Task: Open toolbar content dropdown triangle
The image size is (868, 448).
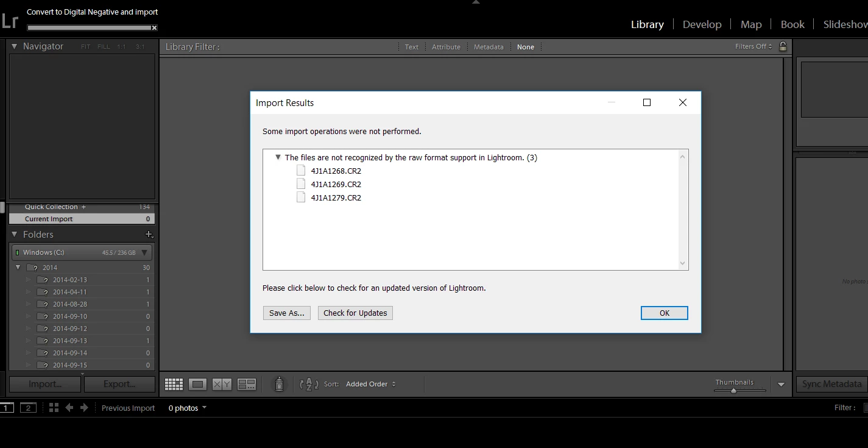Action: 781,385
